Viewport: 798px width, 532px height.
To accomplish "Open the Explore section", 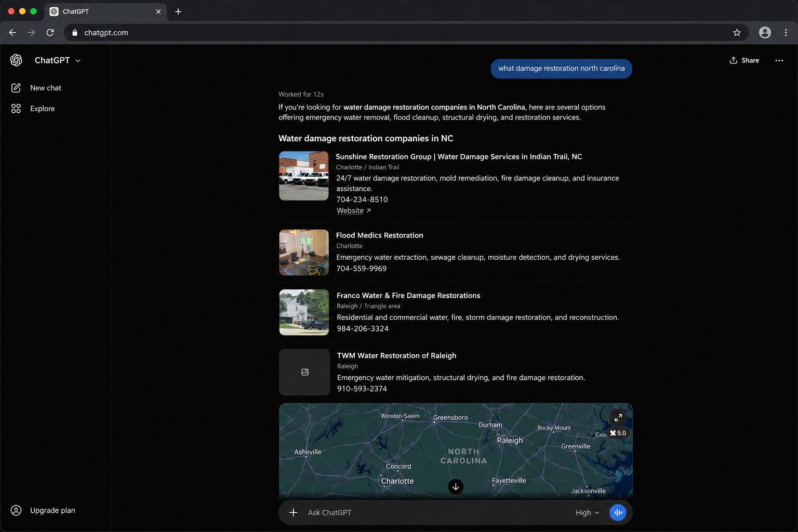I will point(33,109).
